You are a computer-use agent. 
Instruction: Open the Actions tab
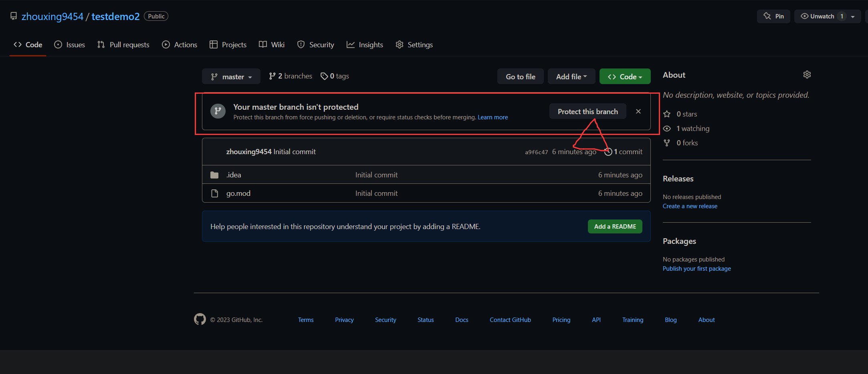180,45
